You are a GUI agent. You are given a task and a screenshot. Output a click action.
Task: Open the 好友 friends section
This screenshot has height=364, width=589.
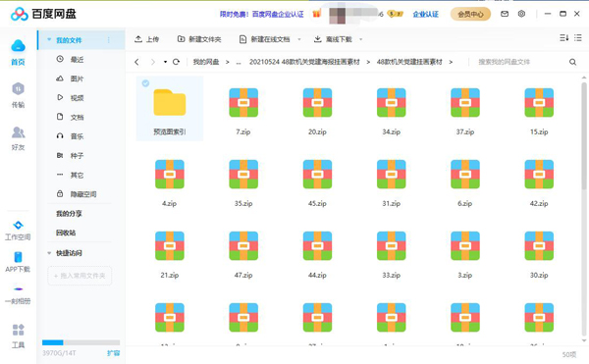click(18, 138)
